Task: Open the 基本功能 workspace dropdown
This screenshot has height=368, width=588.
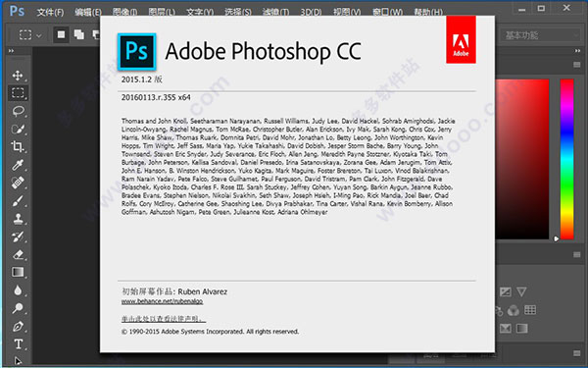Action: tap(541, 35)
